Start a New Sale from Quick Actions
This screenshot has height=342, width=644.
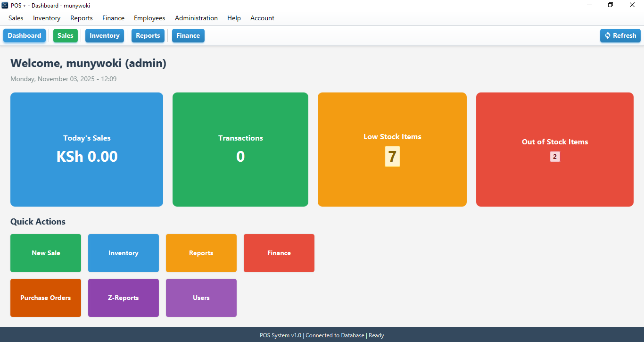[x=45, y=253]
